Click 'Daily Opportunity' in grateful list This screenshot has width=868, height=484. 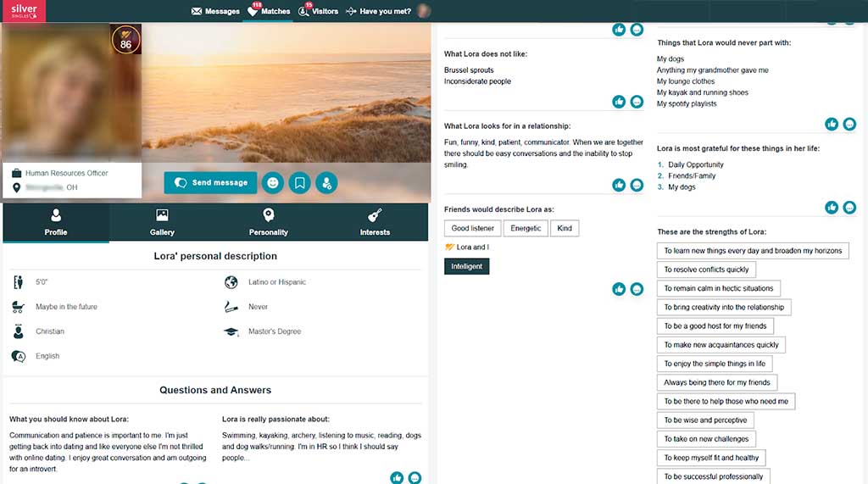(x=696, y=165)
